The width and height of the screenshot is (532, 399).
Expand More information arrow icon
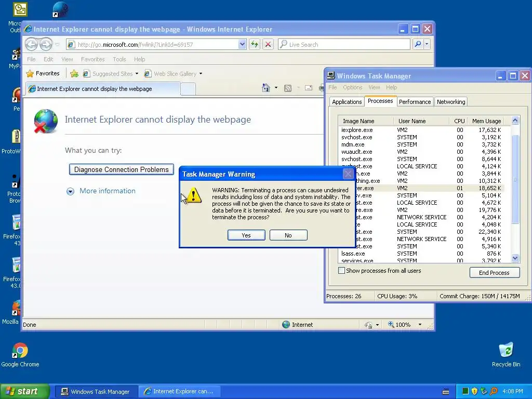[70, 191]
